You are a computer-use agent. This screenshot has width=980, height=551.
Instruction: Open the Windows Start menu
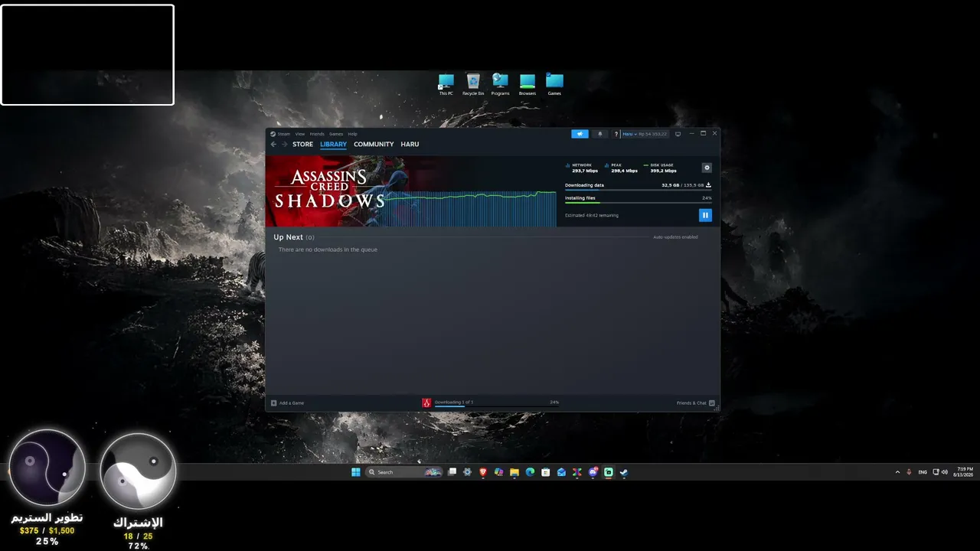pyautogui.click(x=356, y=472)
